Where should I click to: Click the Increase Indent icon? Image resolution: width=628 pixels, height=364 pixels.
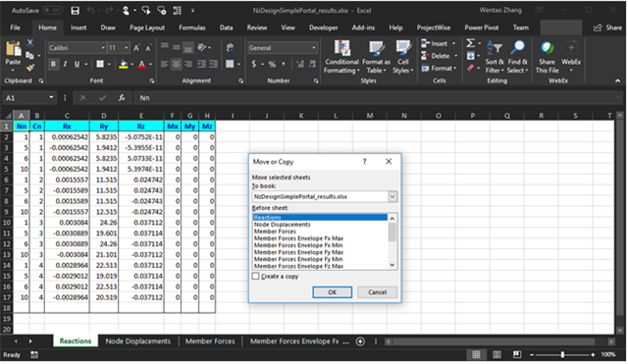[214, 64]
